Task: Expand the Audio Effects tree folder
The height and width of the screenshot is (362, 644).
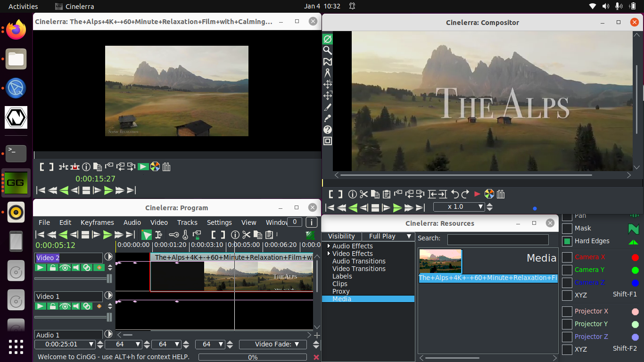Action: tap(329, 246)
